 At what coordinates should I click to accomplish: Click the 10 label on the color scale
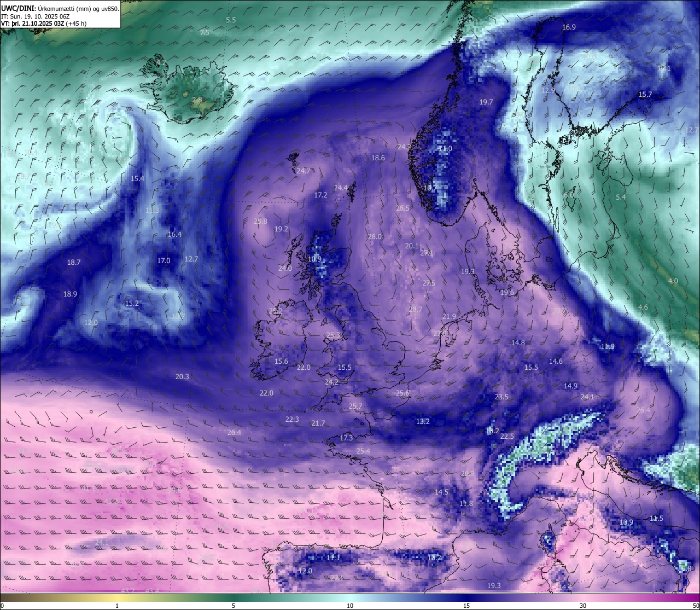[350, 606]
